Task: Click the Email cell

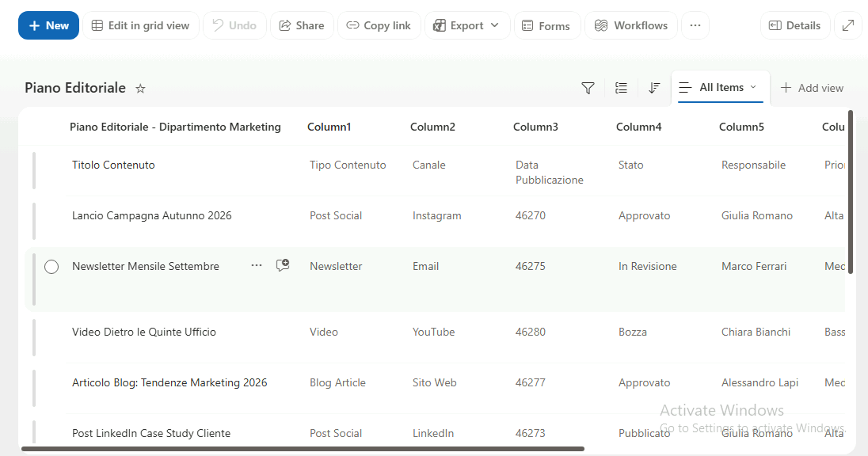Action: (426, 266)
